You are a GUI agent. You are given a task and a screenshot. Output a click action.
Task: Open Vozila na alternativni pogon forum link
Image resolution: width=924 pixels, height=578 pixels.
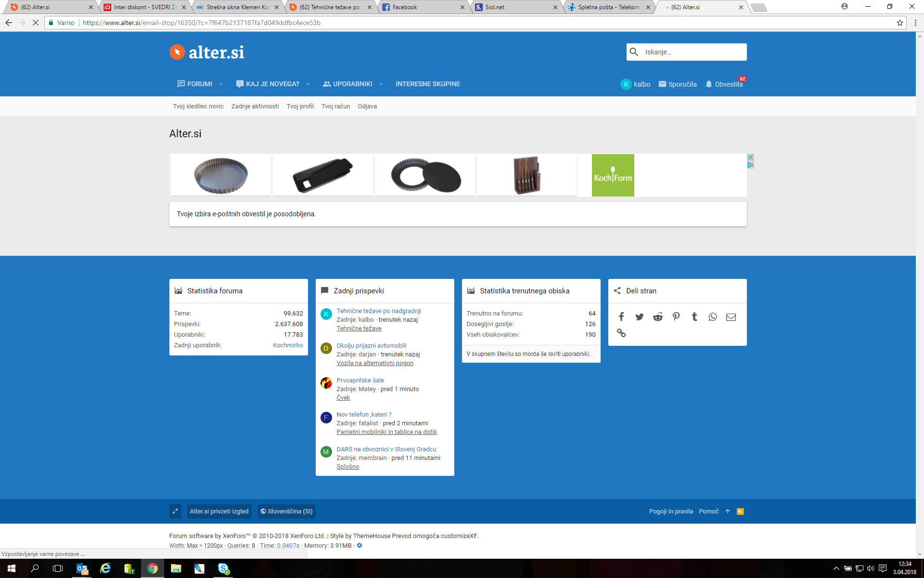tap(375, 363)
